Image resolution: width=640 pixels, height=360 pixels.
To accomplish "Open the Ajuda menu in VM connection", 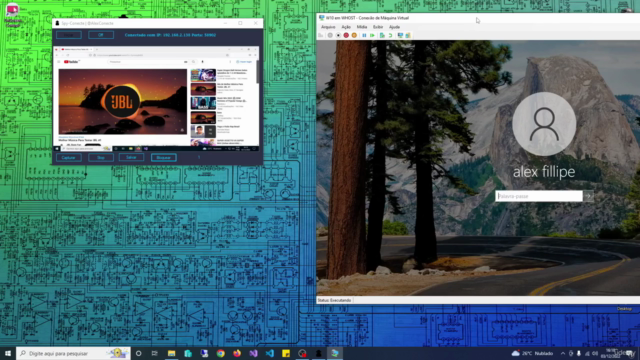I will [x=394, y=27].
